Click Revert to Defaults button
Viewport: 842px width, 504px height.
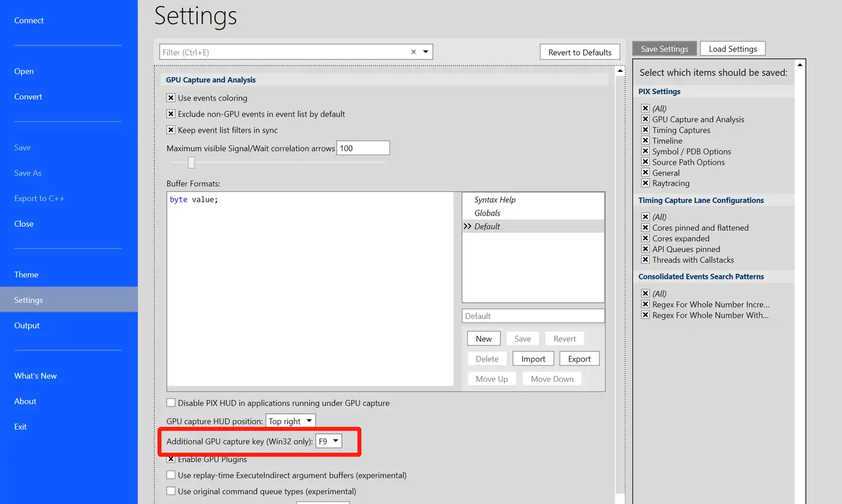click(x=579, y=53)
